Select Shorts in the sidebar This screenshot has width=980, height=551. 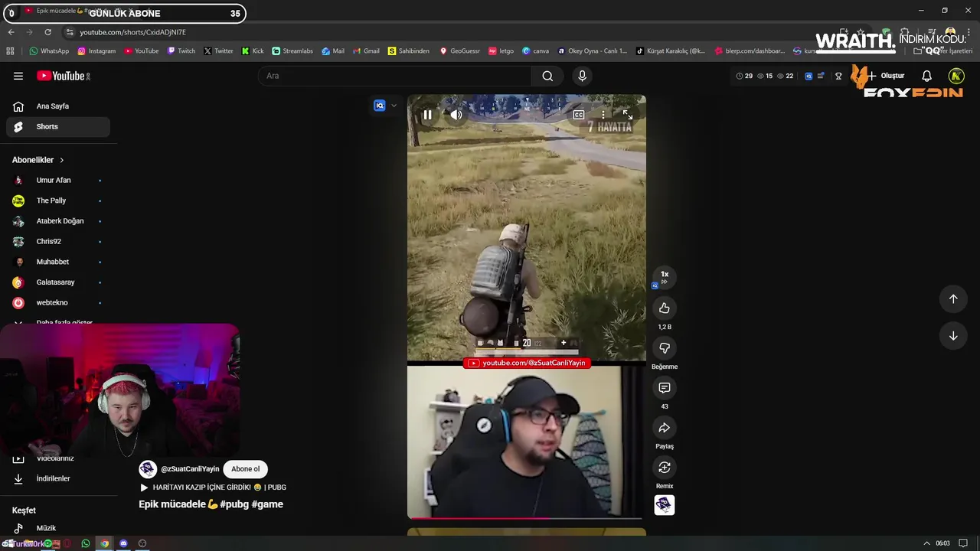(58, 126)
